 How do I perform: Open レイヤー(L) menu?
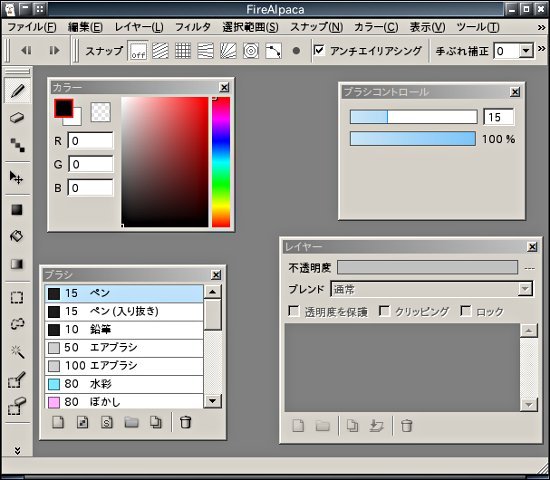tap(139, 27)
